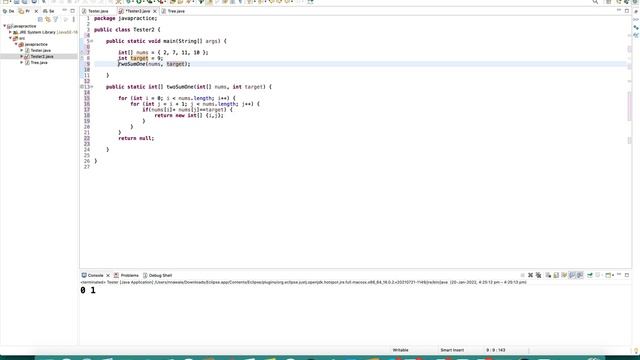Click 'package javapractice;' on line 1

(125, 18)
